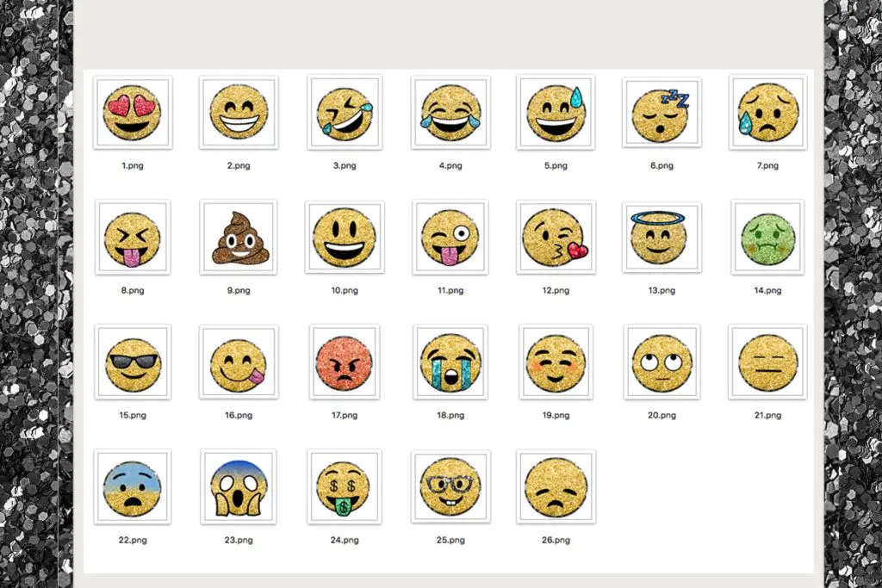This screenshot has width=882, height=588.
Task: Choose the angry red face emoji
Action: click(x=345, y=362)
